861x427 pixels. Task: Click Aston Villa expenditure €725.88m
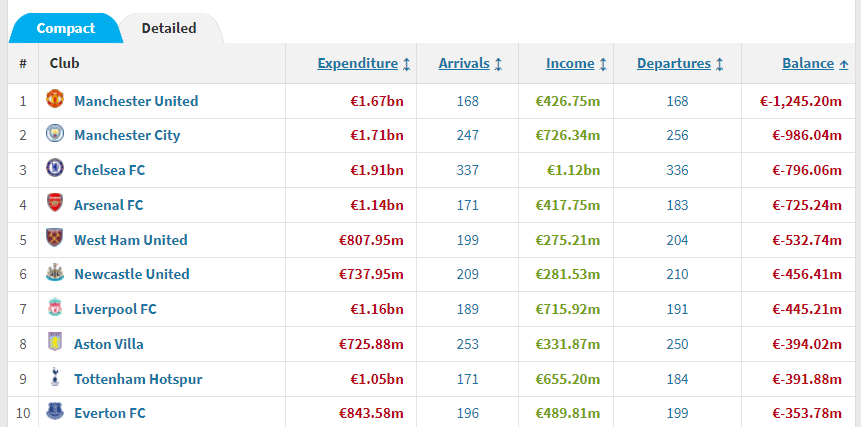coord(371,344)
